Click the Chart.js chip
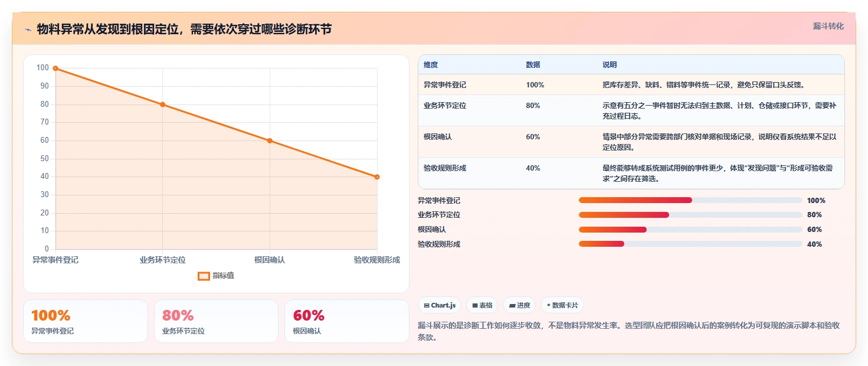 pyautogui.click(x=440, y=305)
